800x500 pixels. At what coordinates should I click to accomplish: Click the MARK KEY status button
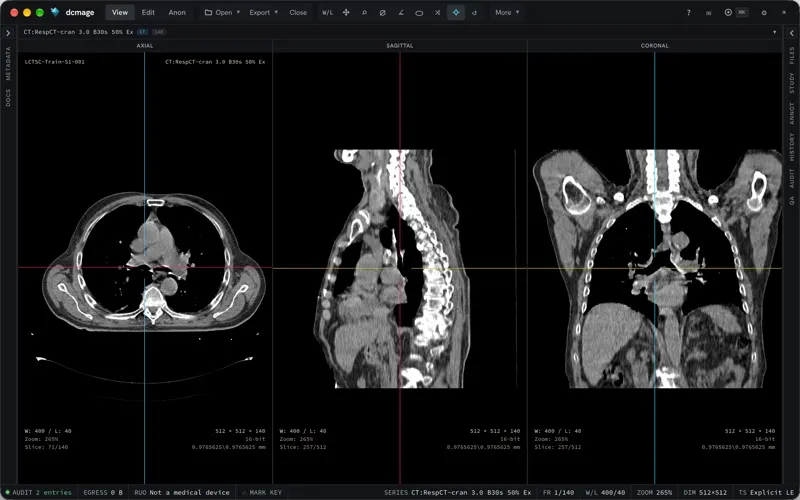pos(261,492)
